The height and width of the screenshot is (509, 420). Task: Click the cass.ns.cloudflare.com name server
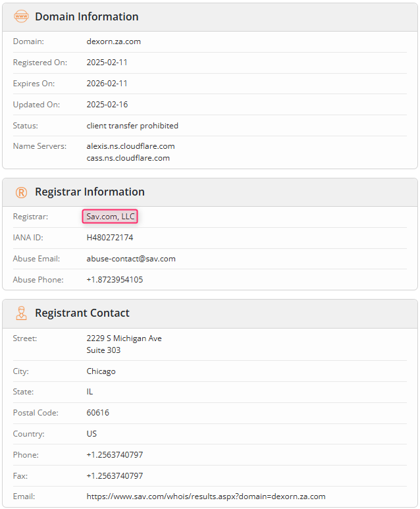click(x=128, y=158)
